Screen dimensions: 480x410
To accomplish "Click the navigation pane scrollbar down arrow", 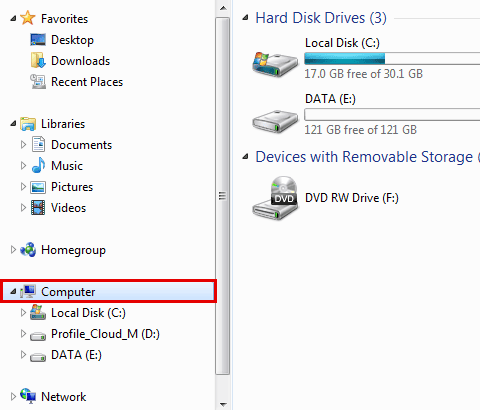I will (223, 405).
